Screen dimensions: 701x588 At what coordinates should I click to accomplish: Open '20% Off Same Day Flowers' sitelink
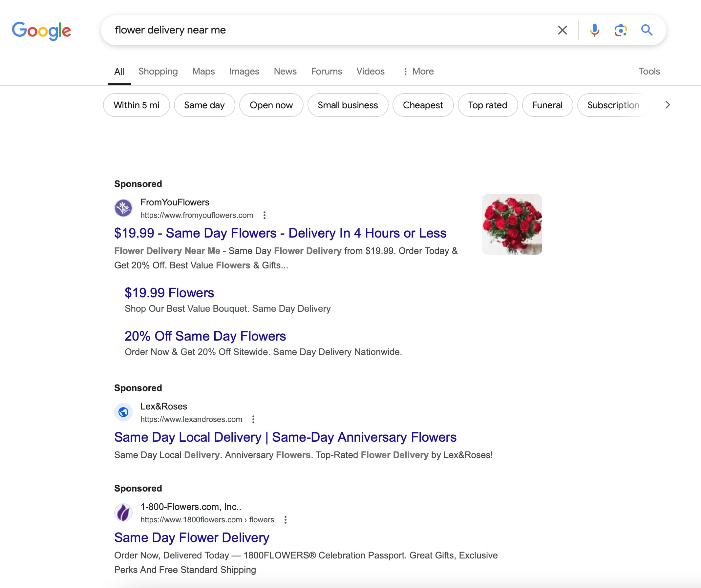point(205,336)
